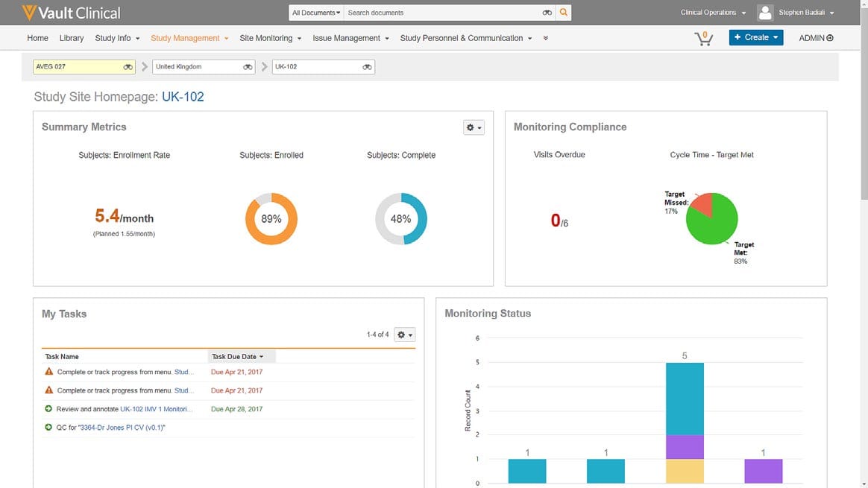868x488 pixels.
Task: Click Due Apr 28, 2017 date
Action: click(x=236, y=409)
